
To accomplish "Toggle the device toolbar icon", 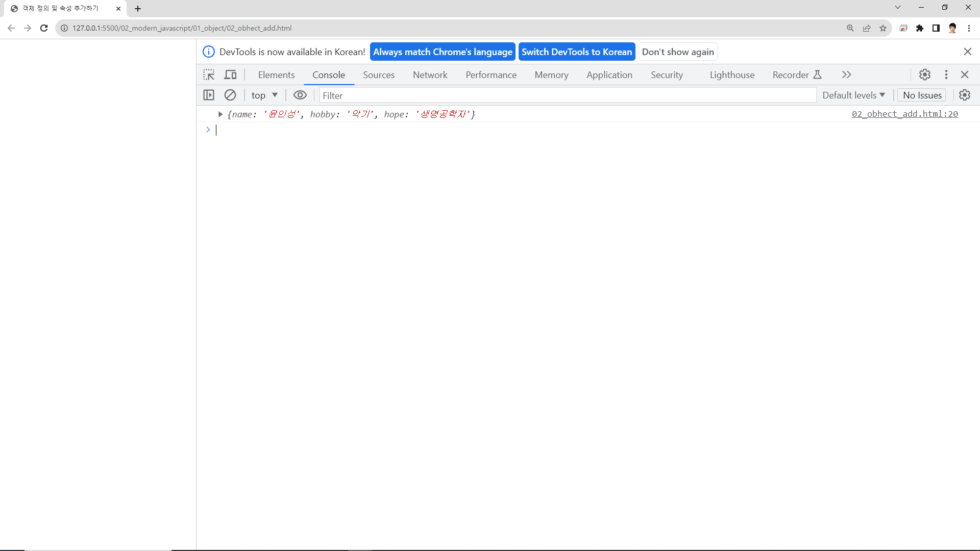I will click(x=231, y=75).
